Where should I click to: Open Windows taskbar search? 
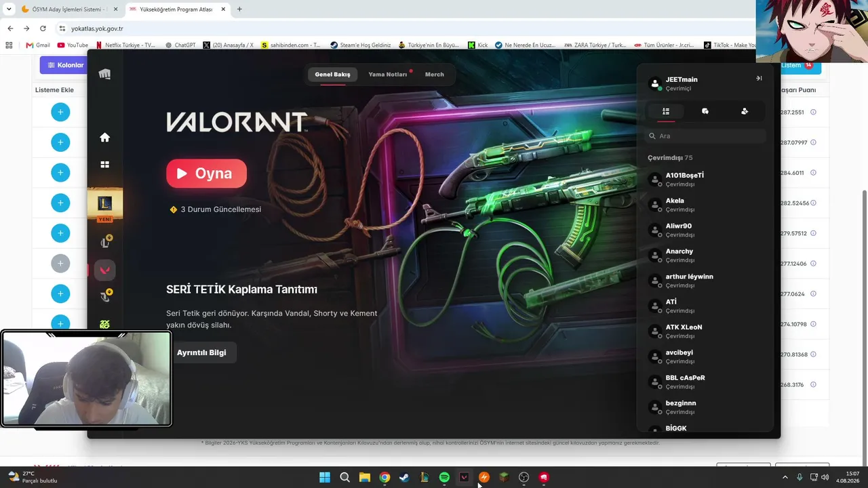click(x=344, y=477)
